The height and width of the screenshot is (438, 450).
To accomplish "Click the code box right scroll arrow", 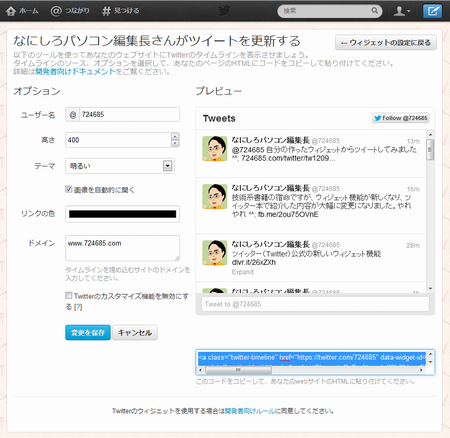I will tap(422, 370).
